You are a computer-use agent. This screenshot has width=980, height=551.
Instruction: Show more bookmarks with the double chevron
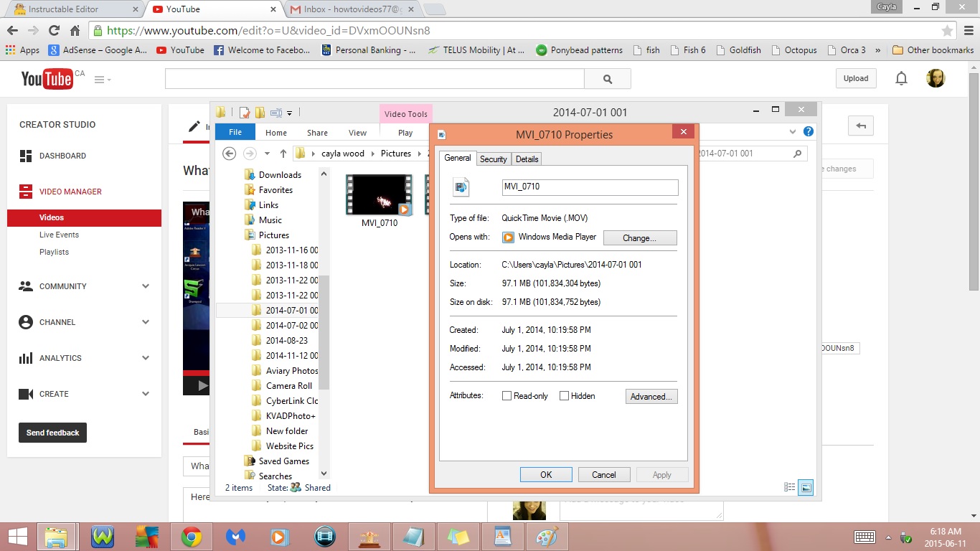[877, 50]
